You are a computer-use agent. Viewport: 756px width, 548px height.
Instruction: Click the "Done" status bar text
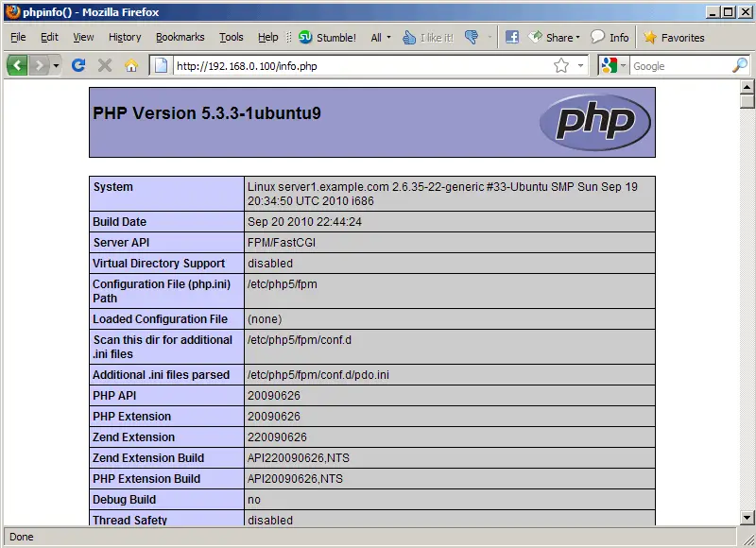tap(21, 537)
